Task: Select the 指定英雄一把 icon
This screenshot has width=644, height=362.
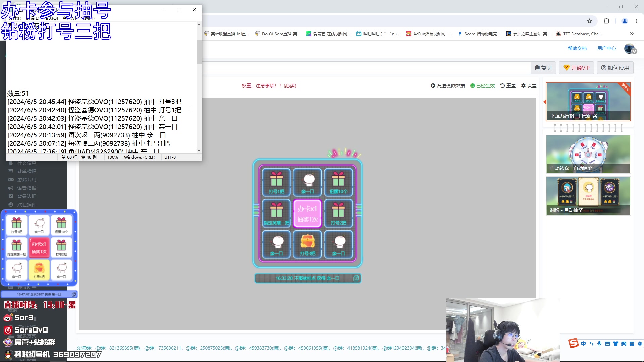Action: 276,213
